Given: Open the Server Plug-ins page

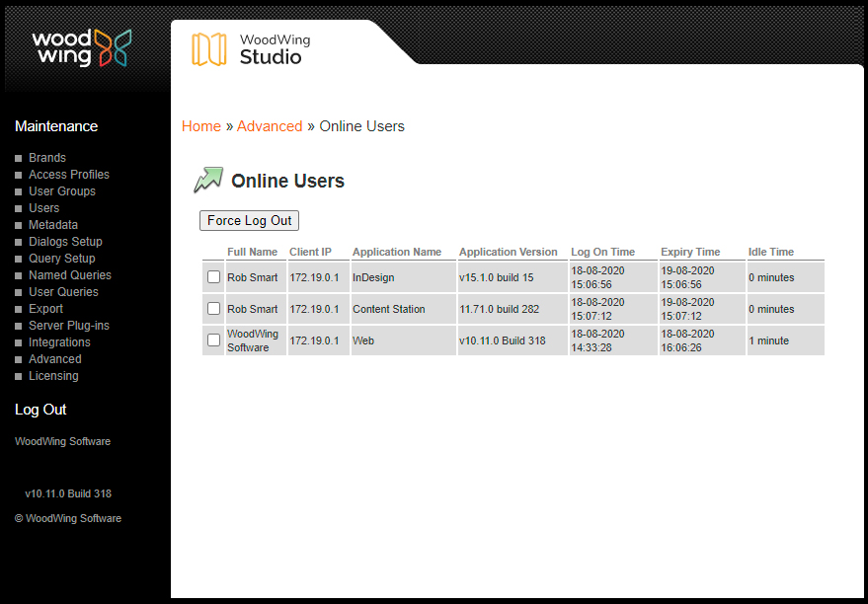Looking at the screenshot, I should (68, 326).
